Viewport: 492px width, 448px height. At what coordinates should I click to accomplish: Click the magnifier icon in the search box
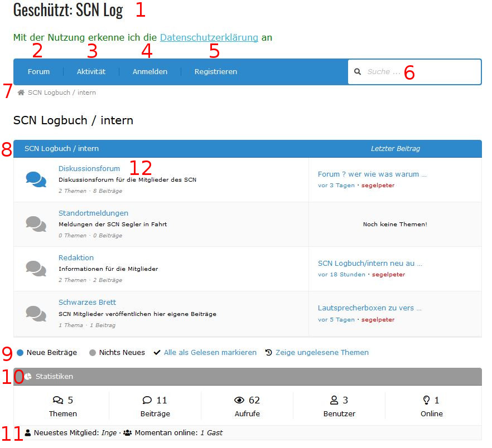[x=357, y=72]
